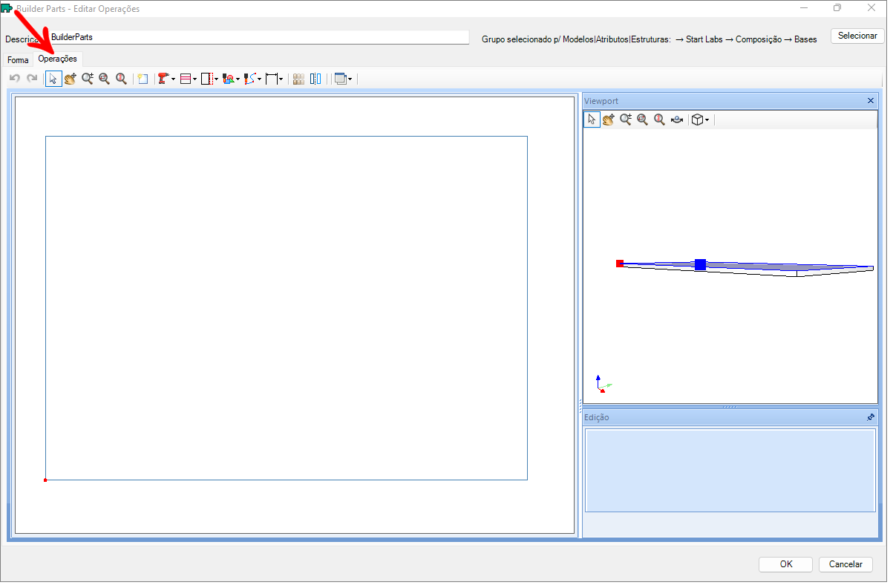
Task: Click the blue square handle in Viewport
Action: pos(700,264)
